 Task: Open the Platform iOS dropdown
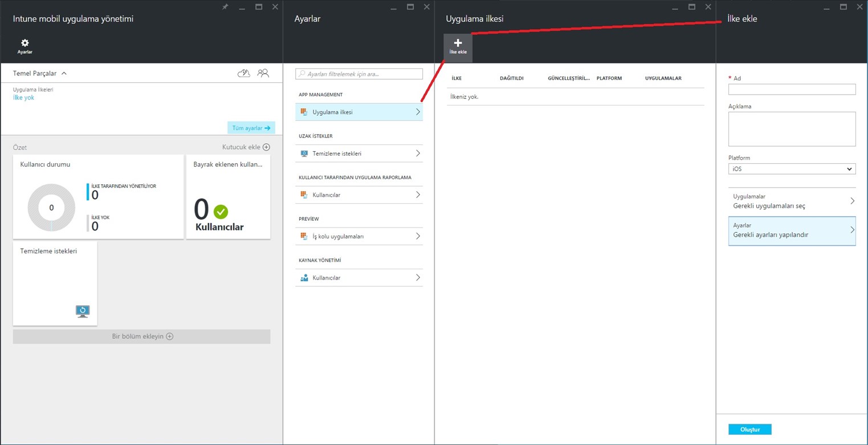coord(792,169)
